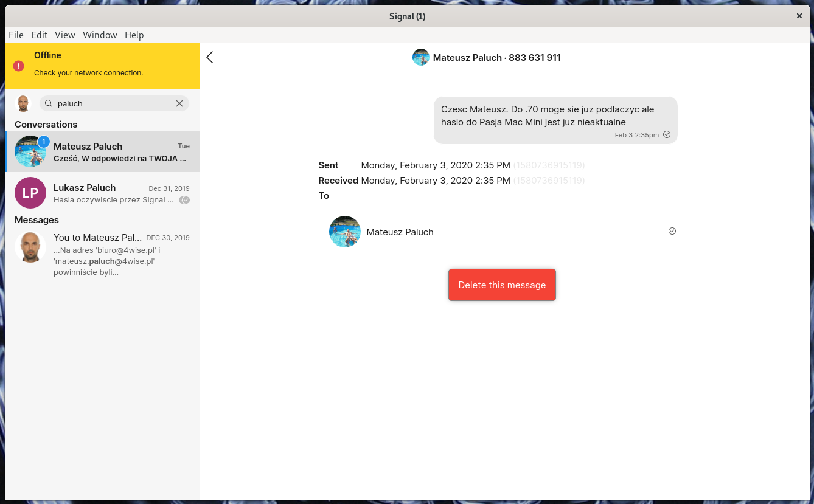Click the preview 'Cześć, W odpowiedzi na TWOJA ...'

pos(120,158)
